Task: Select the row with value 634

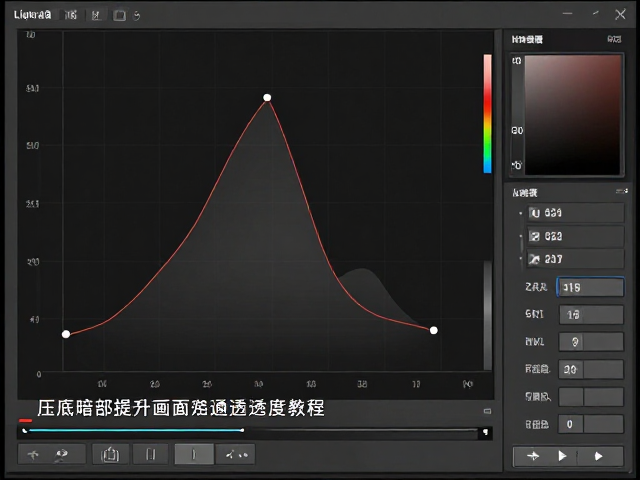Action: coord(576,213)
